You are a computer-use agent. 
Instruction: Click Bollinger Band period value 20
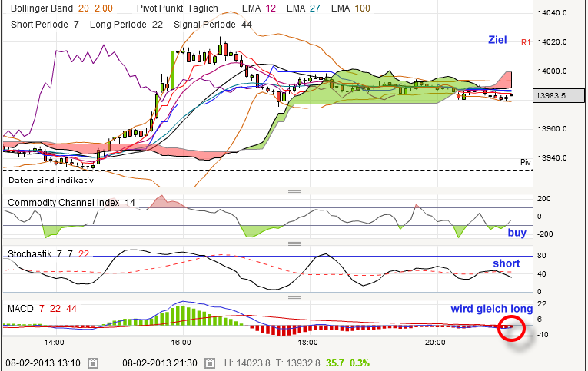[x=84, y=8]
